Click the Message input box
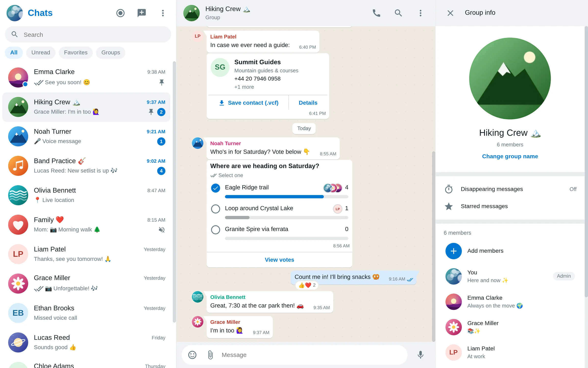Viewport: 588px width, 368px height. coord(311,355)
